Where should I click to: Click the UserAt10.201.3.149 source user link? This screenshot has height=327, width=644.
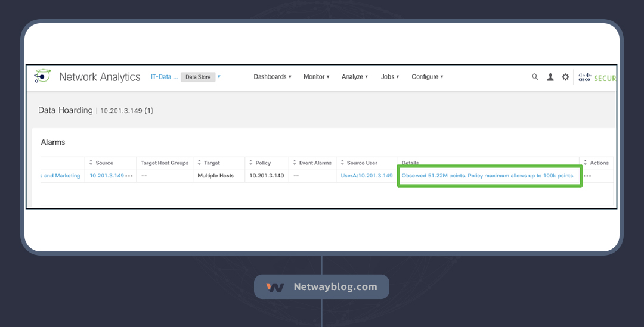[x=366, y=176]
